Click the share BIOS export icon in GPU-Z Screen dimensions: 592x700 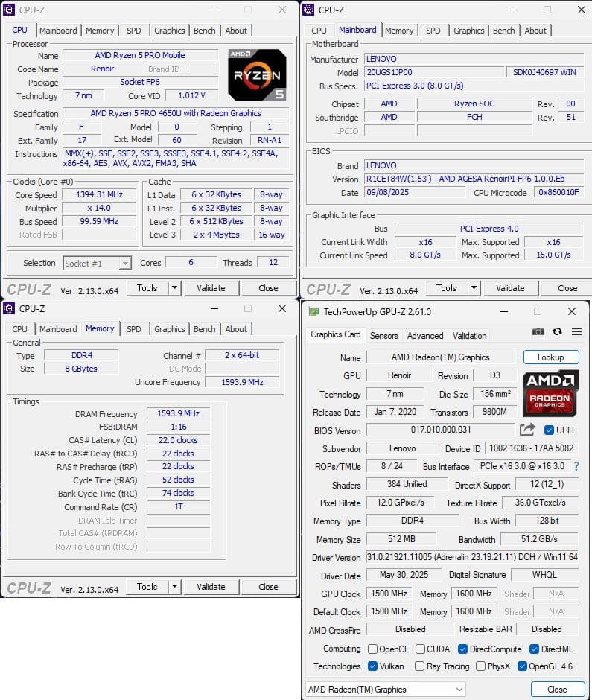[x=527, y=430]
